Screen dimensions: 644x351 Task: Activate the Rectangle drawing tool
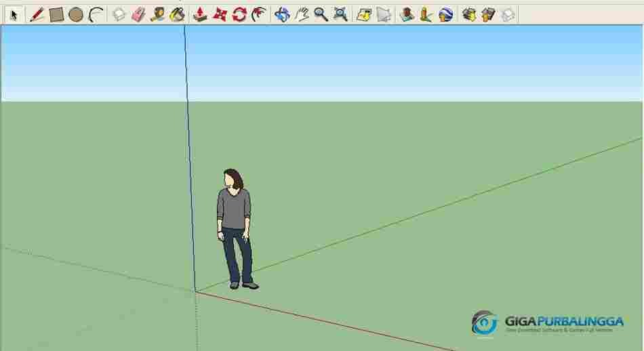56,15
